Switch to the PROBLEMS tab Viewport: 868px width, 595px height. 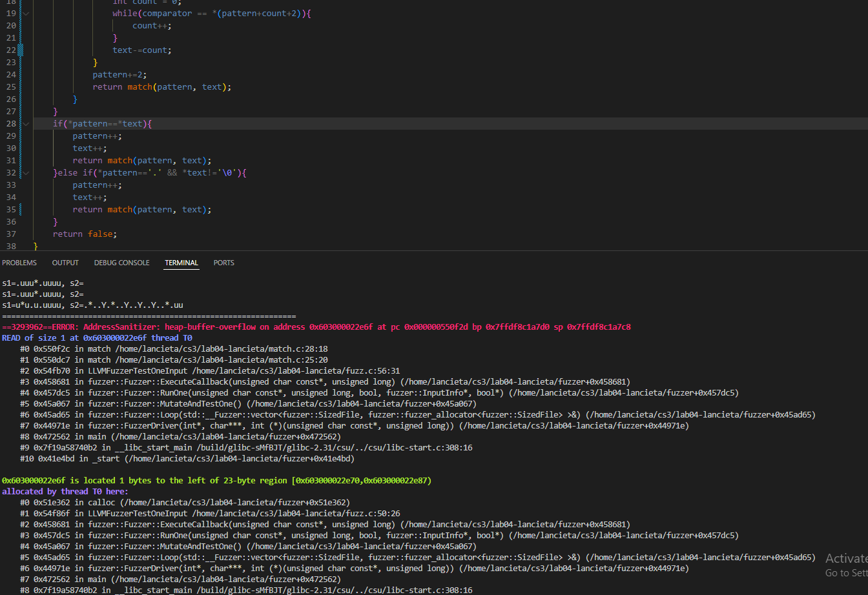click(19, 263)
